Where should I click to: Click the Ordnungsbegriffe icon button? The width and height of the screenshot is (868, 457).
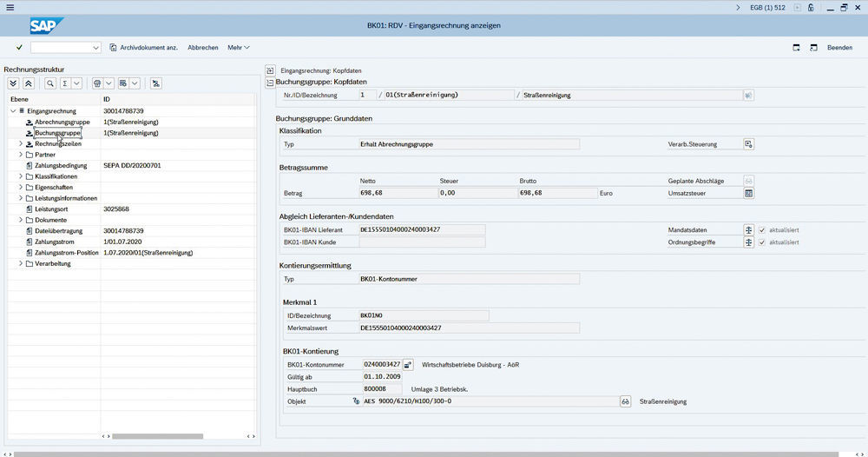[x=749, y=242]
